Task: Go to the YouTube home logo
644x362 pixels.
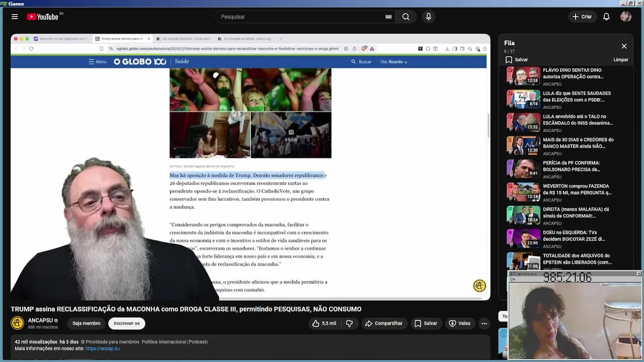Action: [x=44, y=17]
